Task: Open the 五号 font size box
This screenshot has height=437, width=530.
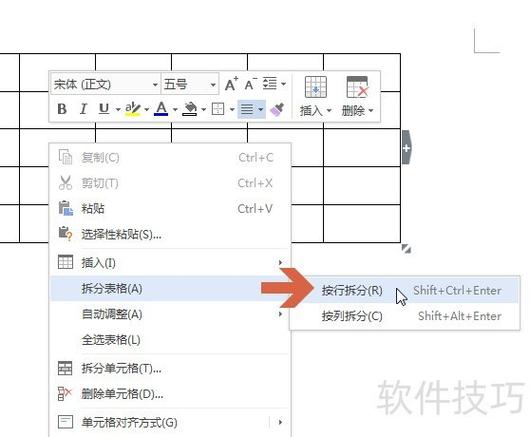Action: [x=190, y=84]
